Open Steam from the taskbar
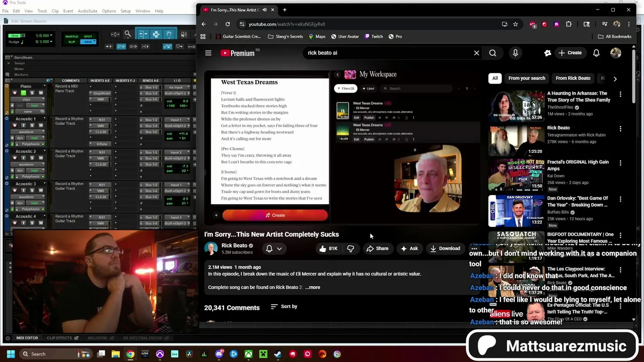644x362 pixels. coord(278,354)
